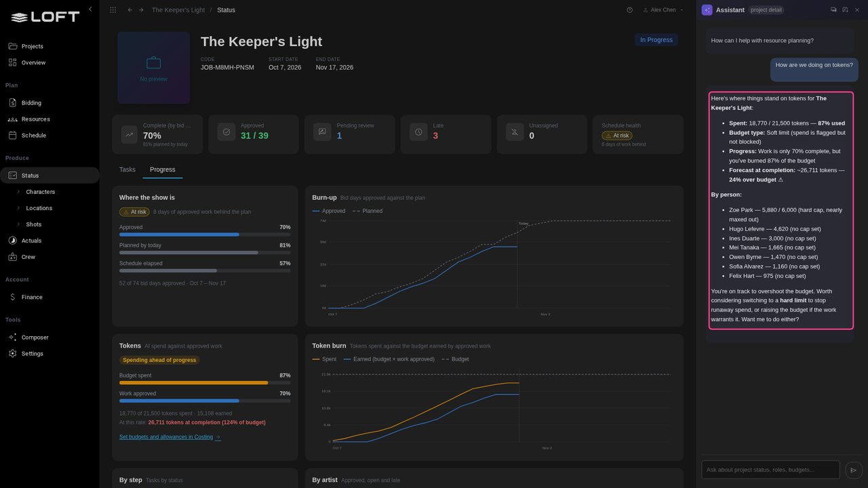Open the apps grid icon in the top bar
This screenshot has width=868, height=488.
pos(113,10)
